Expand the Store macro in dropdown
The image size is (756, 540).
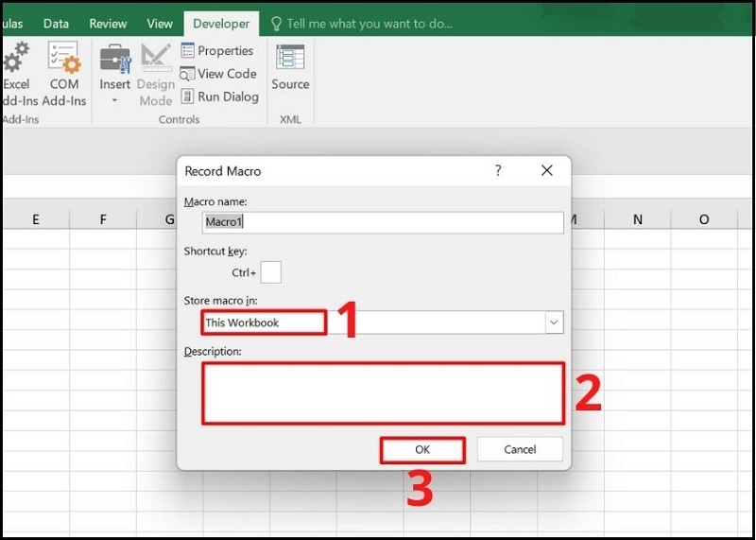pyautogui.click(x=553, y=322)
